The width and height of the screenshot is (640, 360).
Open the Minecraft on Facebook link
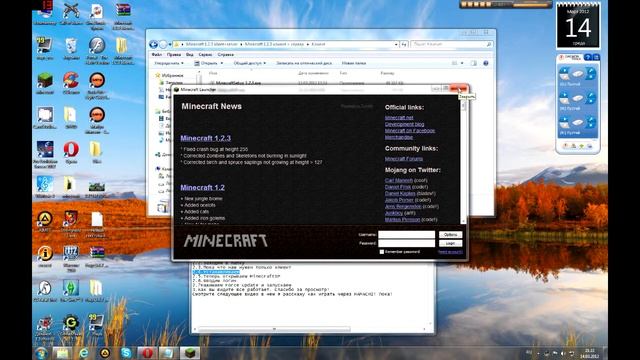(410, 131)
